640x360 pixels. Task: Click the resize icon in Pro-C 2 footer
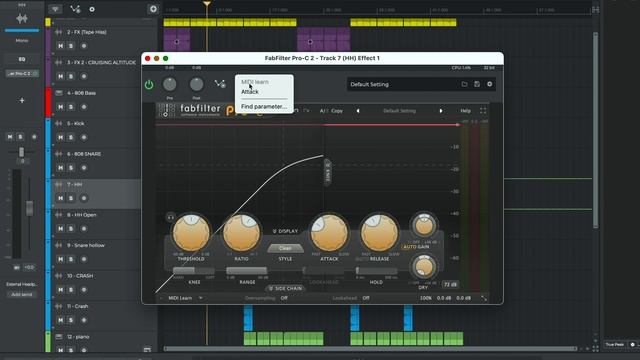[x=484, y=298]
